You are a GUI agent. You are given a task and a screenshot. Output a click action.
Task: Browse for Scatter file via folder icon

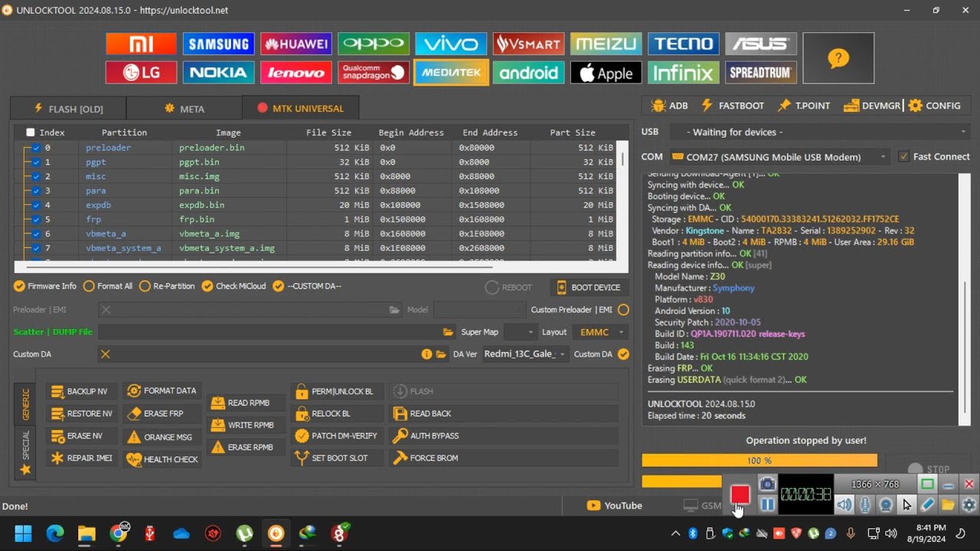click(449, 332)
